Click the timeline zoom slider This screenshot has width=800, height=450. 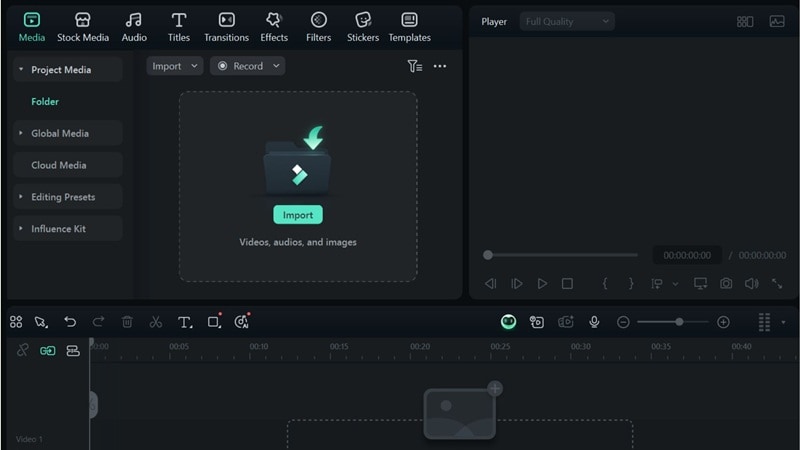tap(673, 322)
